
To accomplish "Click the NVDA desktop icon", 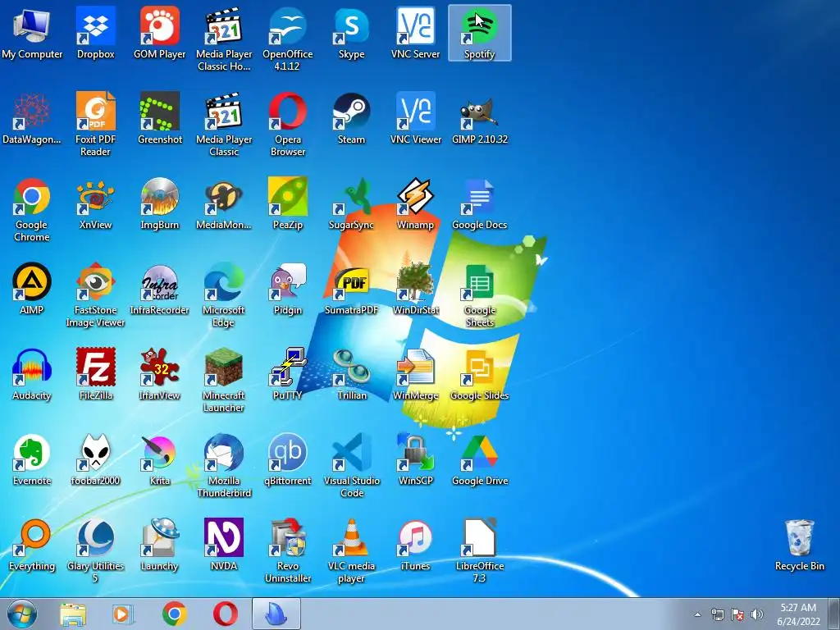I will [x=224, y=545].
